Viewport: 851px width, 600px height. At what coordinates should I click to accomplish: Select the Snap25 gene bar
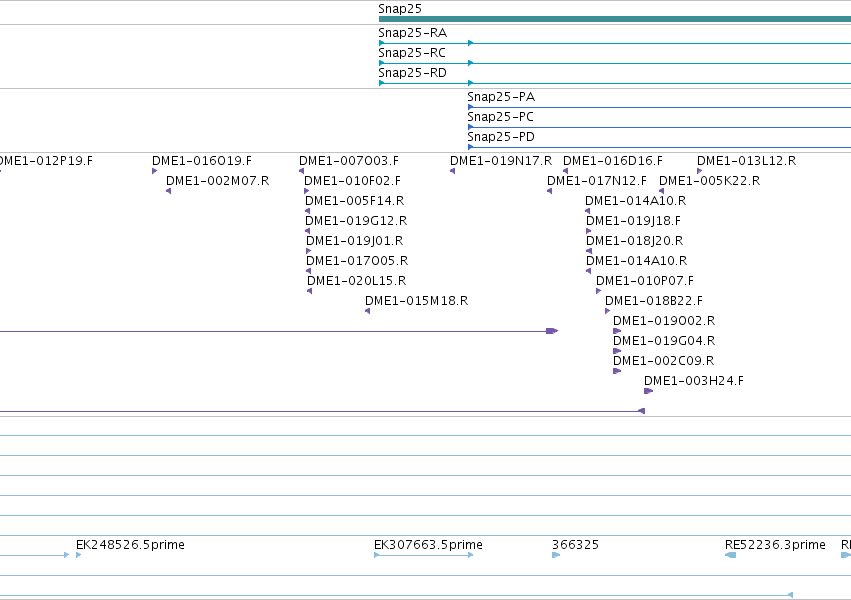614,19
